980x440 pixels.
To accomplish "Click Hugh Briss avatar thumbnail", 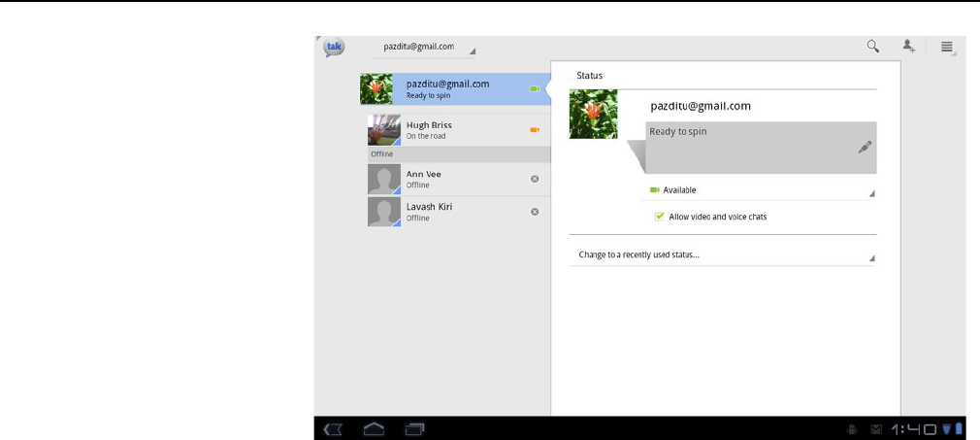I will 383,130.
